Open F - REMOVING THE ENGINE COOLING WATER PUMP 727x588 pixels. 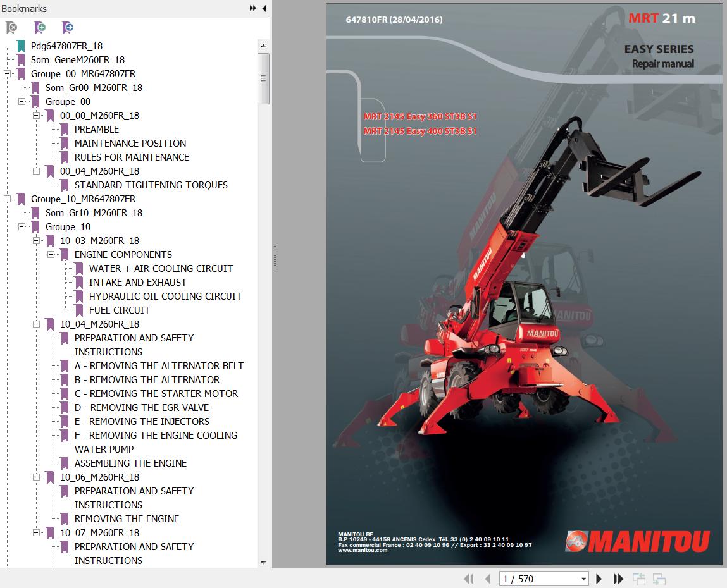pos(156,442)
